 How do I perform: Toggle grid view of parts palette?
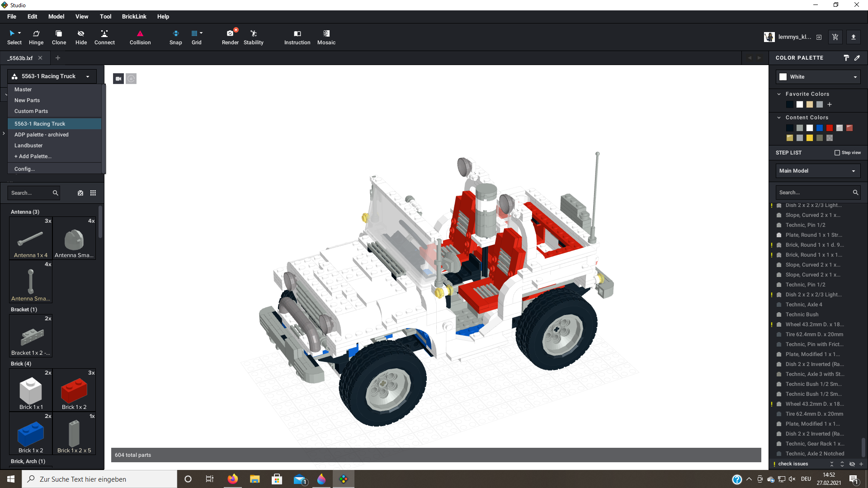point(93,193)
